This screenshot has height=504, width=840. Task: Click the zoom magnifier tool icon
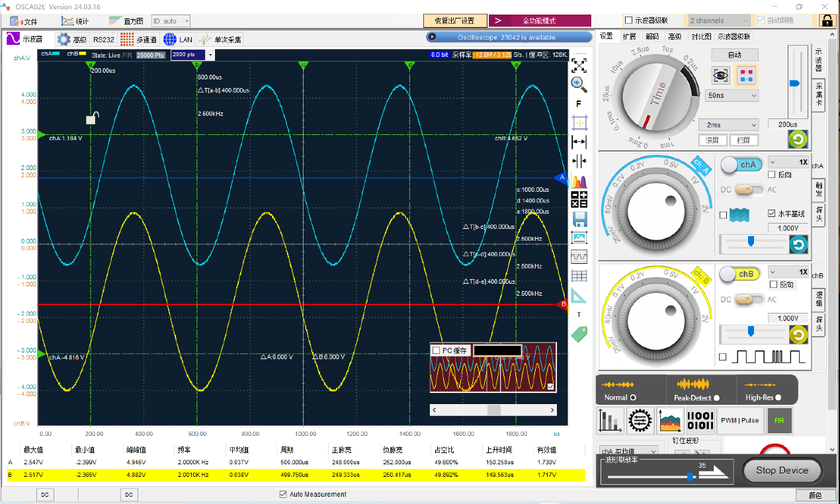[579, 83]
